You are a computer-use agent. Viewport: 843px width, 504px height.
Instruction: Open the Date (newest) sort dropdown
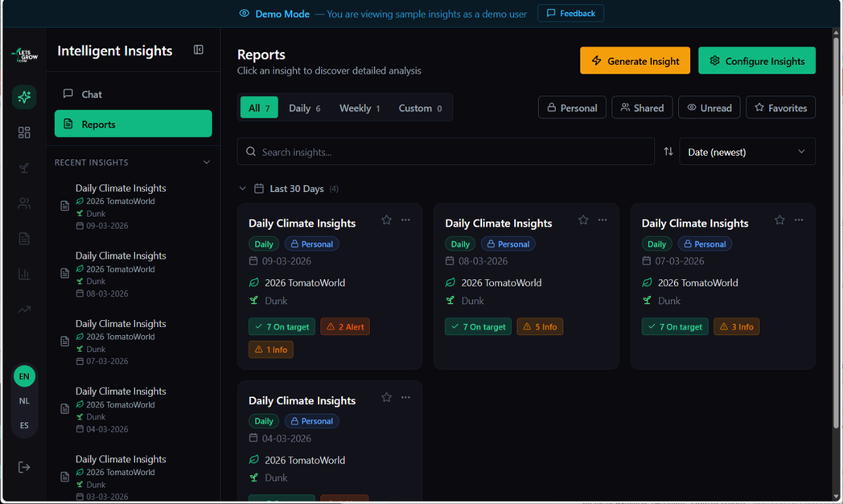point(747,152)
